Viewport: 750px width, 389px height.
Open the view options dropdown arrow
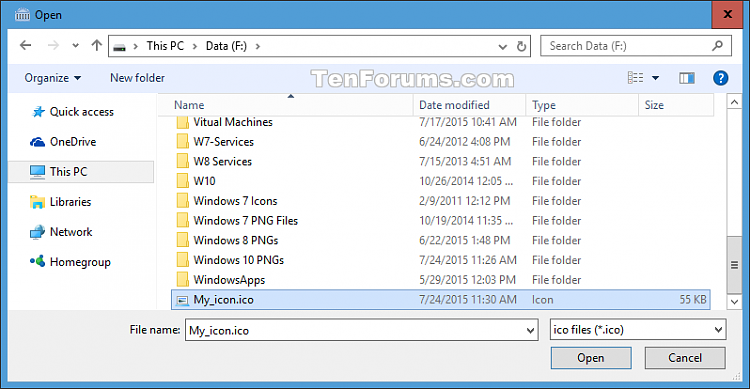pos(655,78)
